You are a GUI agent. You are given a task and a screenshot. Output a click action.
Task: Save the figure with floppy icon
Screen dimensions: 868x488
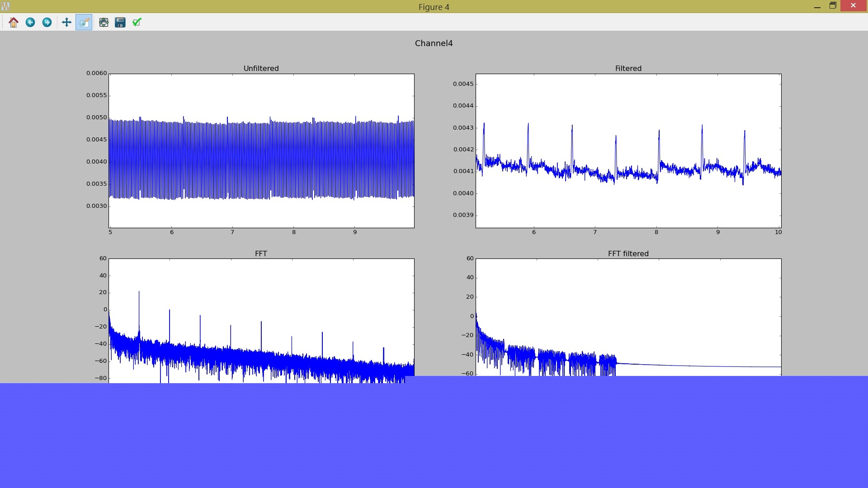[120, 22]
